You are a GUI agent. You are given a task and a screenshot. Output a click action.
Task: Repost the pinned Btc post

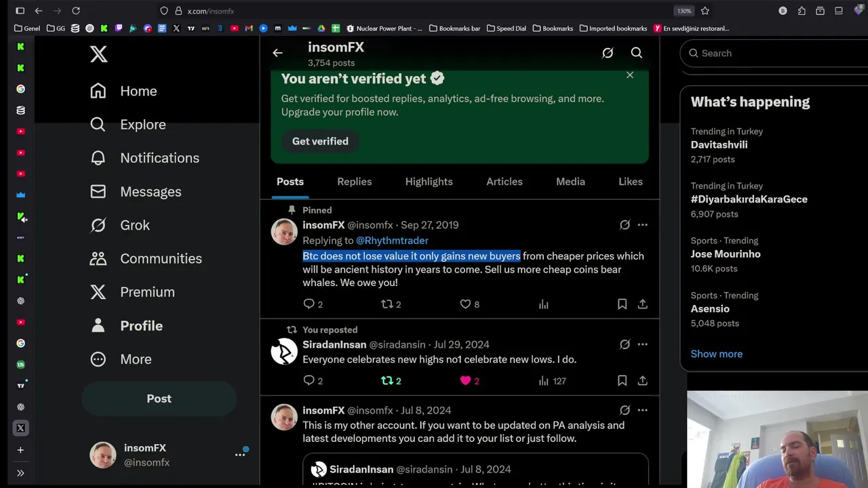coord(387,304)
